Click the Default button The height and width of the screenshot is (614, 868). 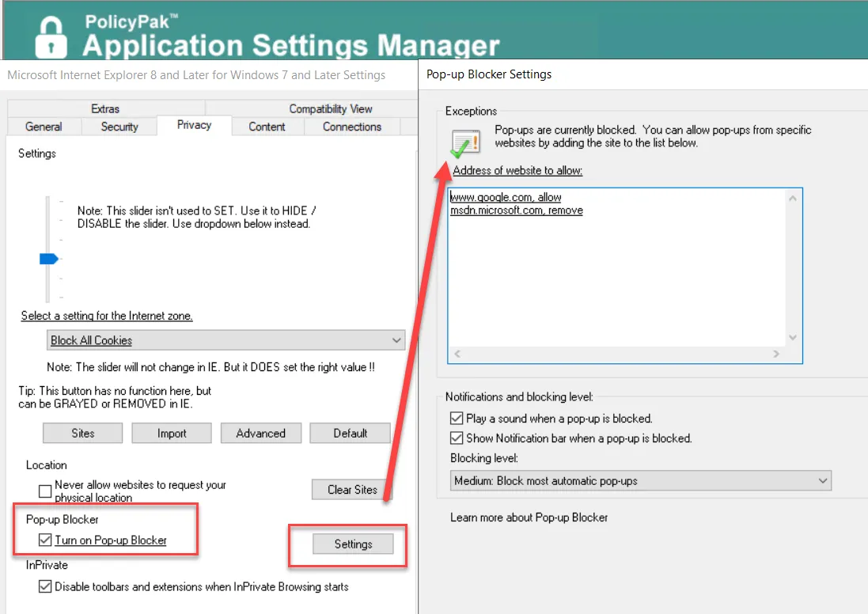coord(351,433)
